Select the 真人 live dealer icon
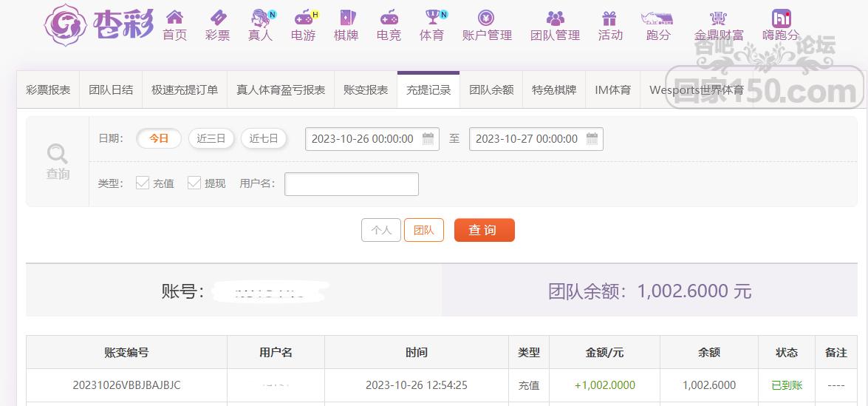 [261, 18]
